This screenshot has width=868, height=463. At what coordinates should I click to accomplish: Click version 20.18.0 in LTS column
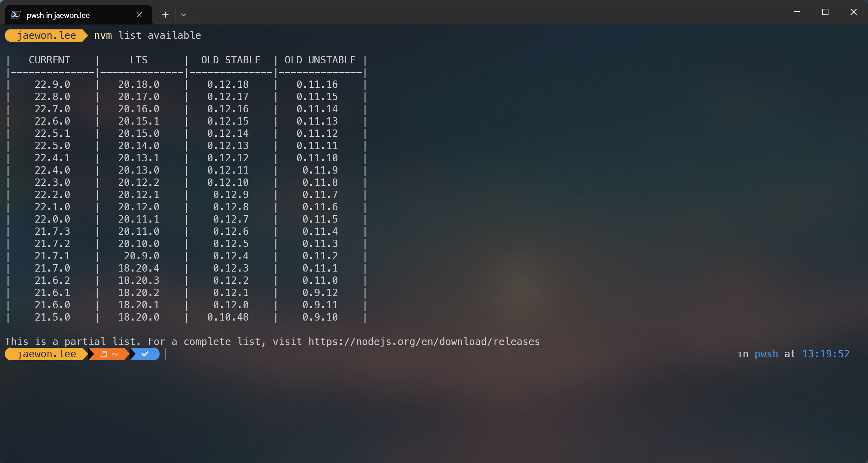(x=139, y=84)
